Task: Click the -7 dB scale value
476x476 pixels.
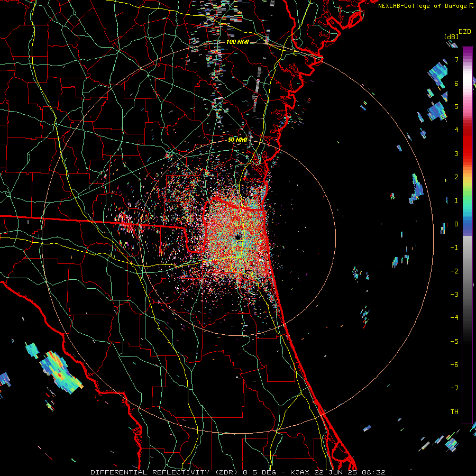Action: tap(454, 388)
